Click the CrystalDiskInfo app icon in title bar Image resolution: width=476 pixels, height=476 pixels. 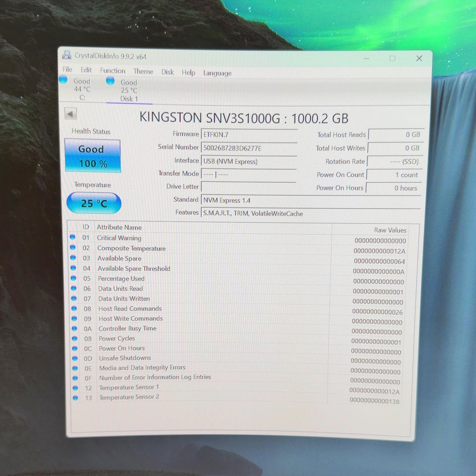(67, 55)
